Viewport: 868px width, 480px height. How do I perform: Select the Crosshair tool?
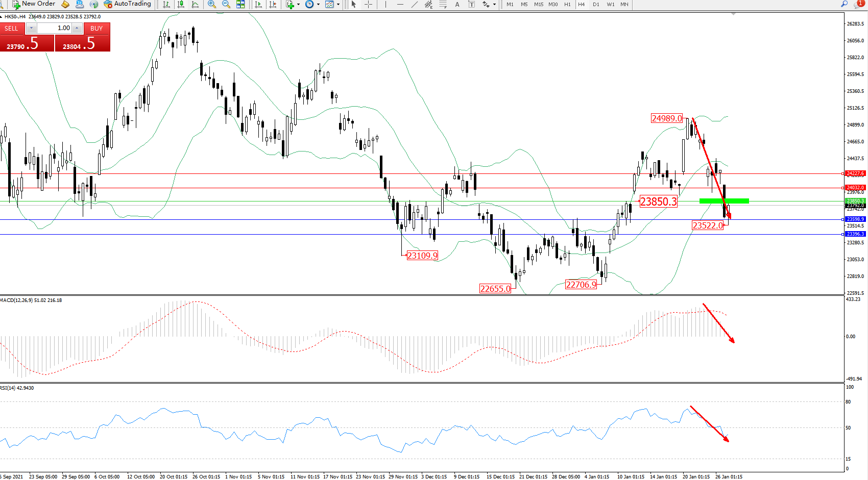[368, 4]
